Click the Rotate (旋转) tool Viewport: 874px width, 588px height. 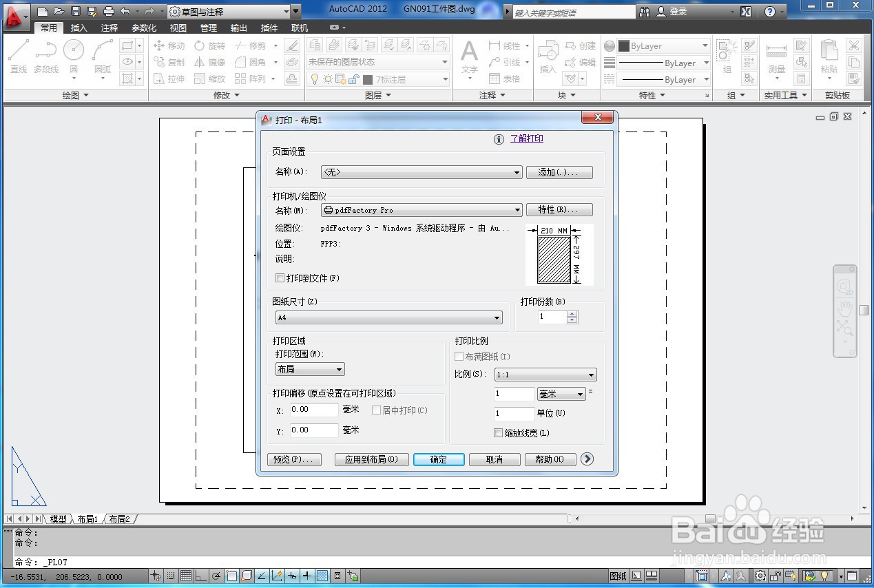tap(209, 45)
